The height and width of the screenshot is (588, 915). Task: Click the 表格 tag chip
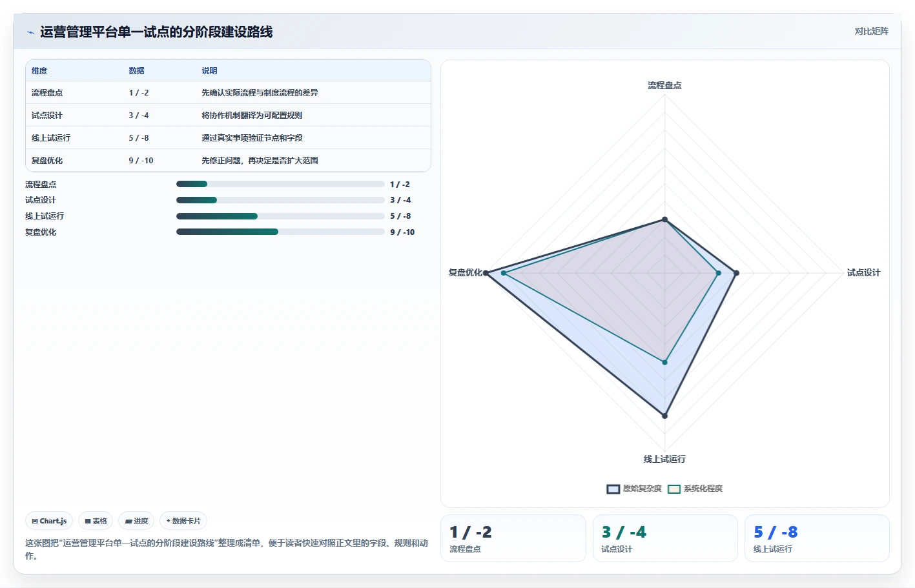tap(96, 521)
